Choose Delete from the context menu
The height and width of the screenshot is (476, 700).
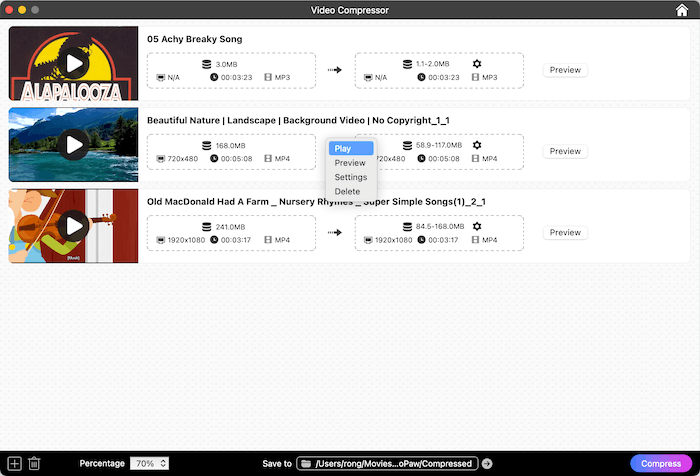[348, 191]
